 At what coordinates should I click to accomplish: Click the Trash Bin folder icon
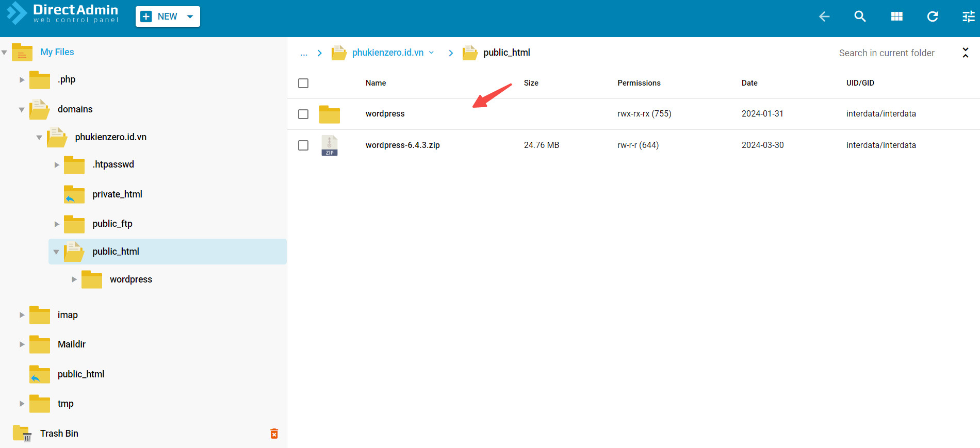click(x=22, y=434)
